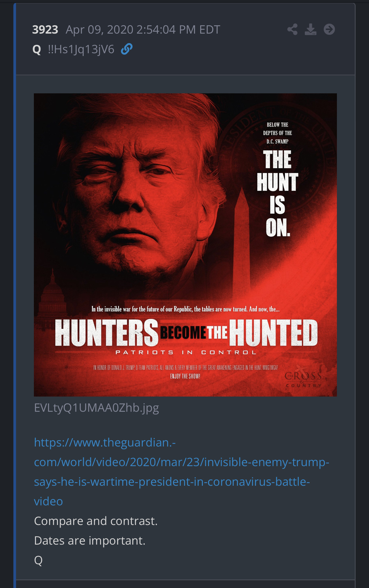369x588 pixels.
Task: Click the "Dates are important." line
Action: click(90, 540)
